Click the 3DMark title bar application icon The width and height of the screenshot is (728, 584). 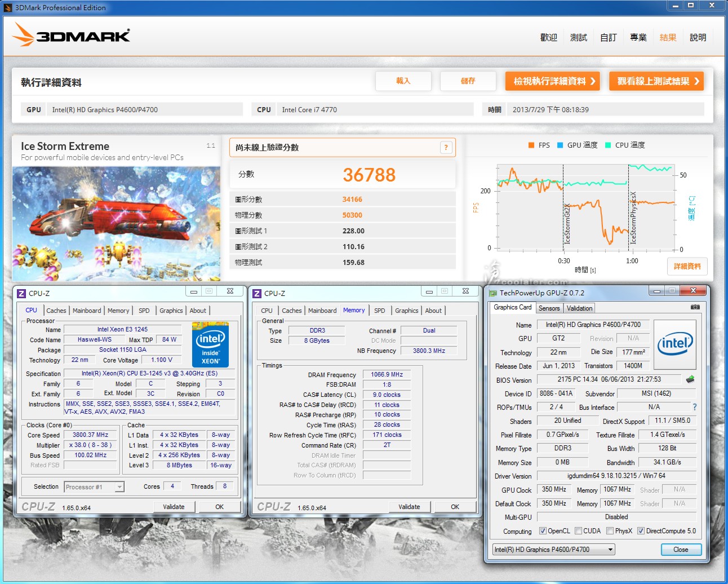(x=8, y=7)
